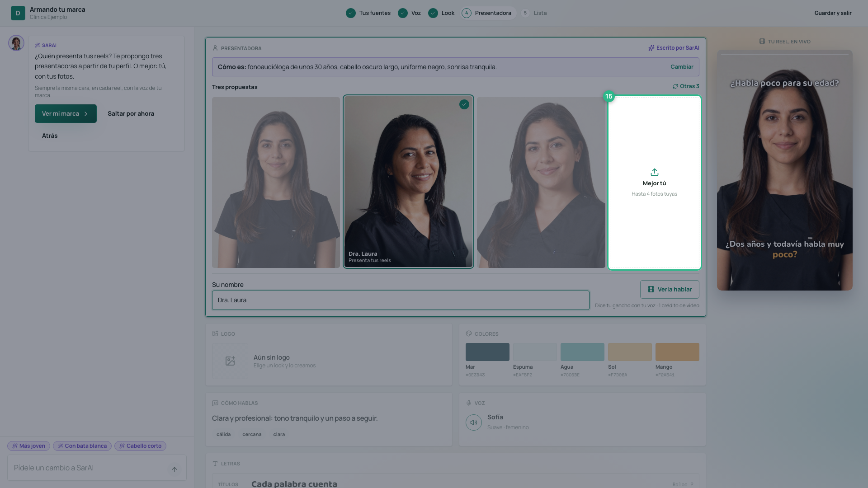Screen dimensions: 868x488
Task: Select the first presenter photo proposal
Action: 276,183
